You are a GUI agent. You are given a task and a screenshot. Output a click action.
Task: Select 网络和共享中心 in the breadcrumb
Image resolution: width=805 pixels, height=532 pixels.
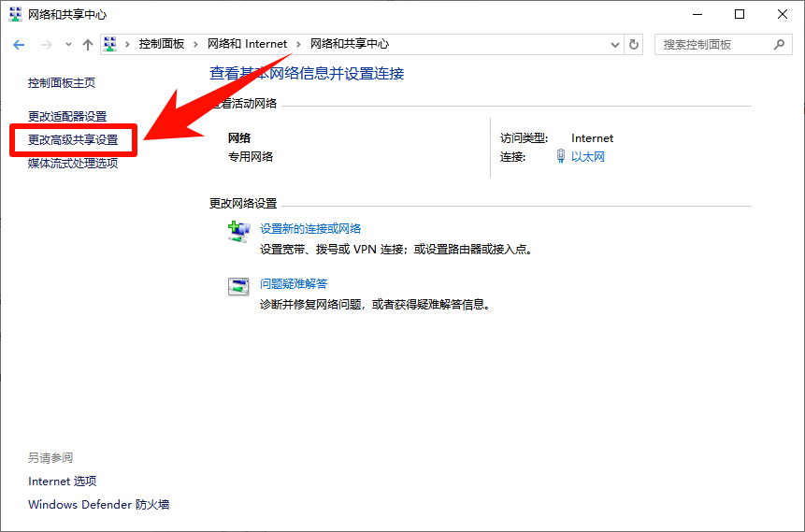coord(350,44)
